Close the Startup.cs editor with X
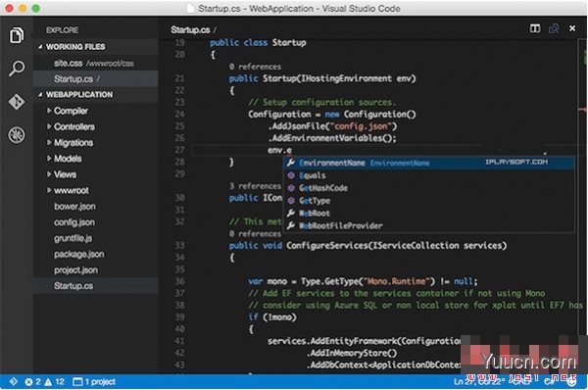 [x=572, y=28]
